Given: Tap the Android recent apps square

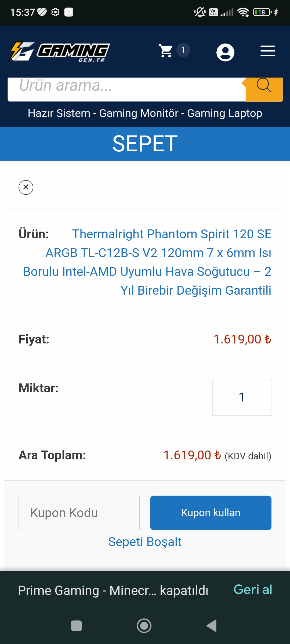Looking at the screenshot, I should point(76,626).
